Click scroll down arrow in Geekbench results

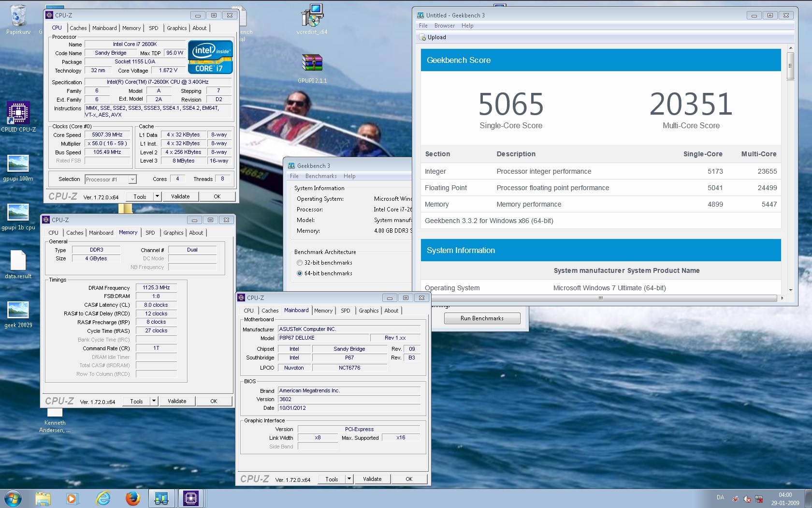click(x=791, y=290)
